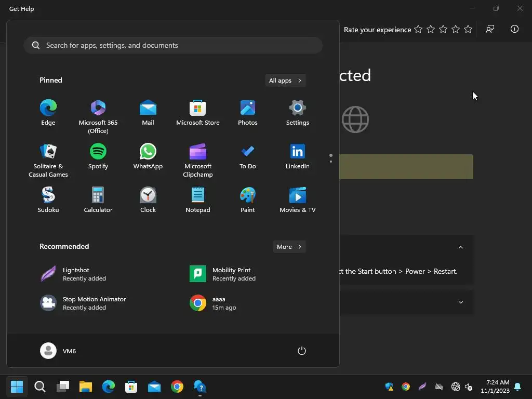Click the yellow banner in Get Help
532x399 pixels.
click(x=406, y=167)
